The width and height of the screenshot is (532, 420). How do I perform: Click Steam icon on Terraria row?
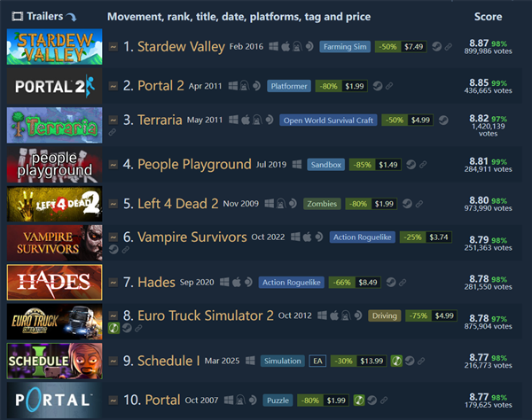pos(443,120)
